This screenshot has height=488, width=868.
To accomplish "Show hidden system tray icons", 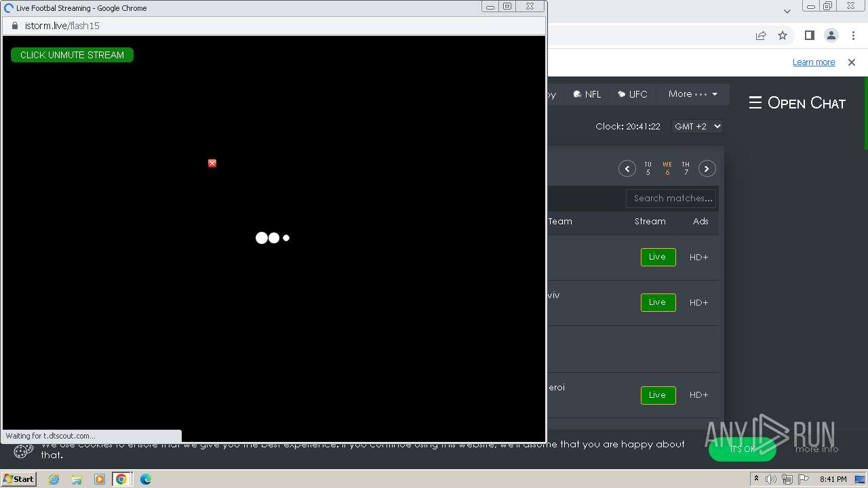I will [x=756, y=479].
